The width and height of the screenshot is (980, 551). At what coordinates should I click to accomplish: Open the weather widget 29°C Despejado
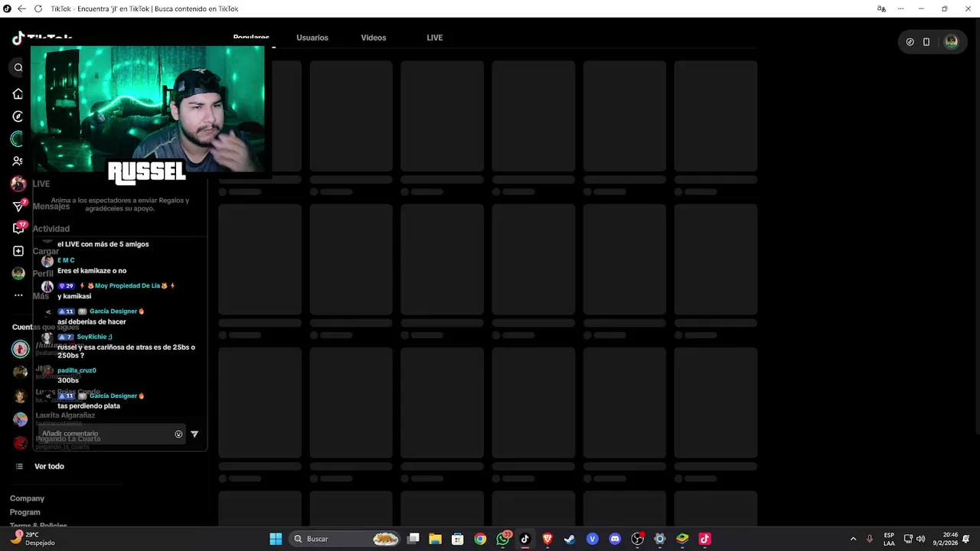tap(32, 539)
